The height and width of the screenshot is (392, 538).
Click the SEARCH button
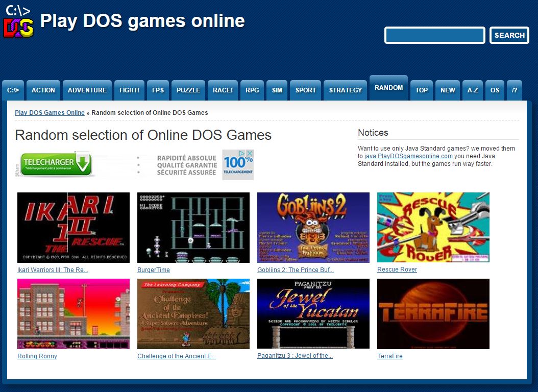point(509,35)
